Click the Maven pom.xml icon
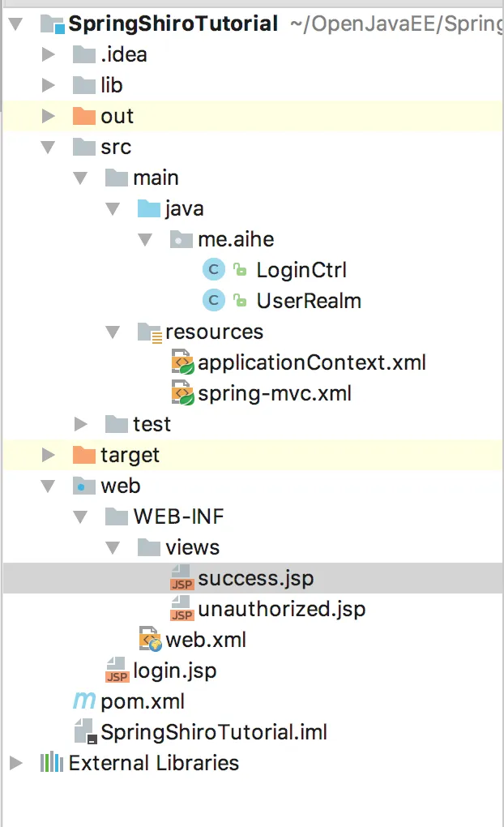The image size is (504, 827). pyautogui.click(x=84, y=701)
